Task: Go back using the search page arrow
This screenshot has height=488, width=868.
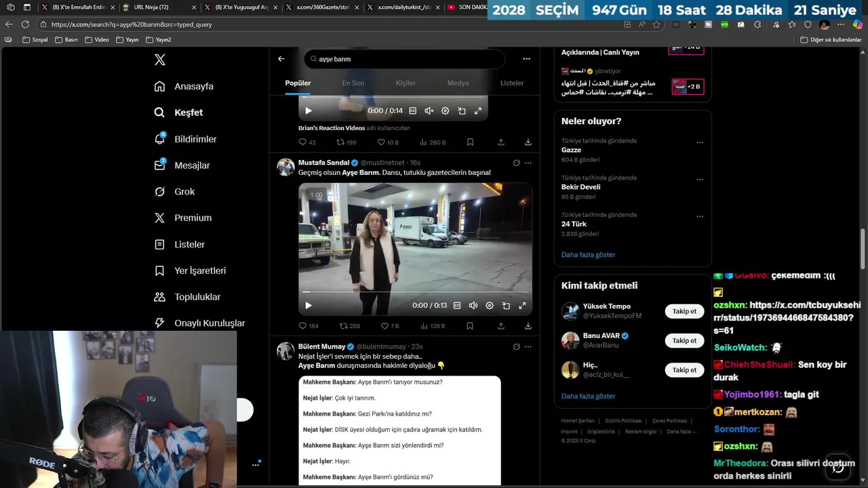Action: click(x=281, y=59)
